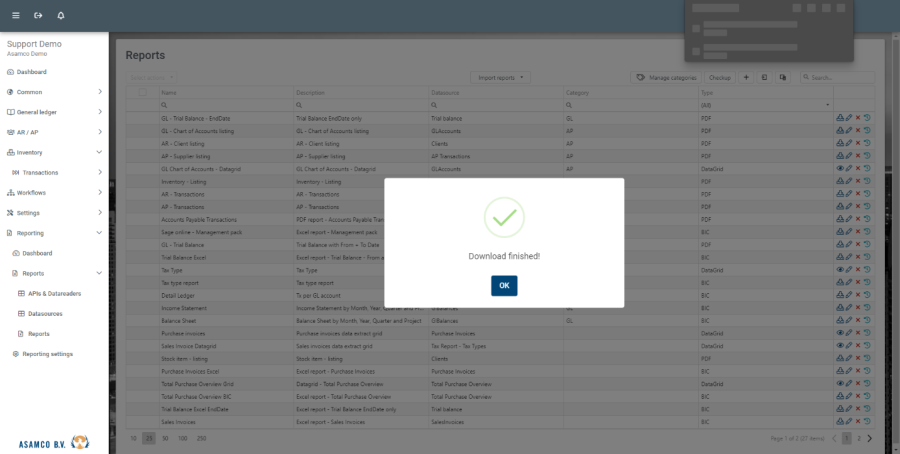
Task: Click the edit pencil icon for AR - Client listing
Action: (x=849, y=143)
